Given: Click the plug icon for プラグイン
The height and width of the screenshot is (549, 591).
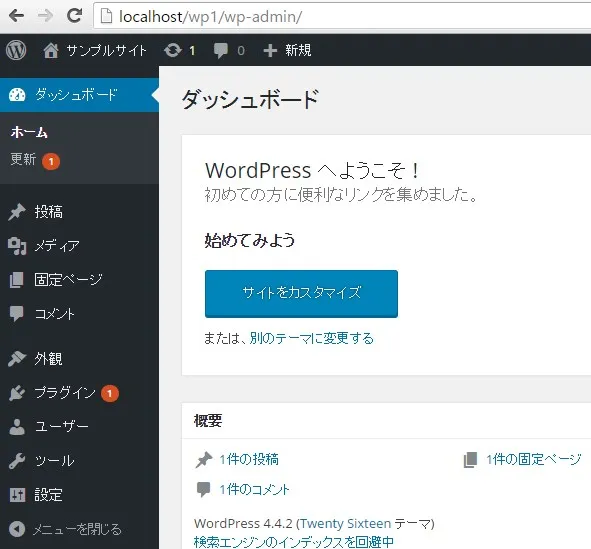Looking at the screenshot, I should click(17, 393).
